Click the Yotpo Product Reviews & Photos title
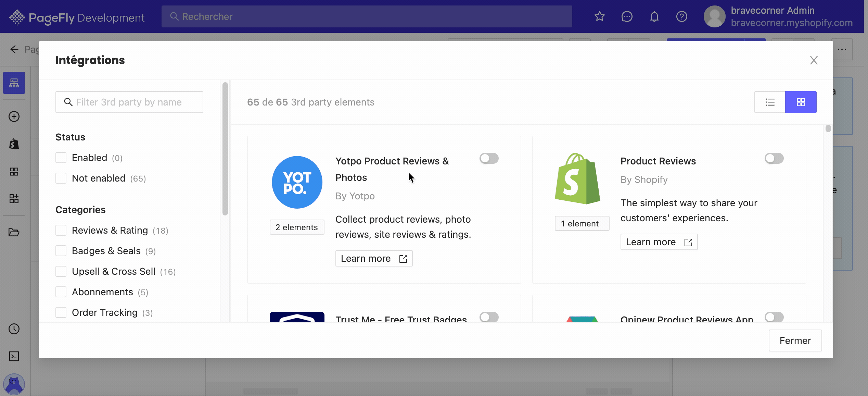Screen dimensions: 868x396 392,169
